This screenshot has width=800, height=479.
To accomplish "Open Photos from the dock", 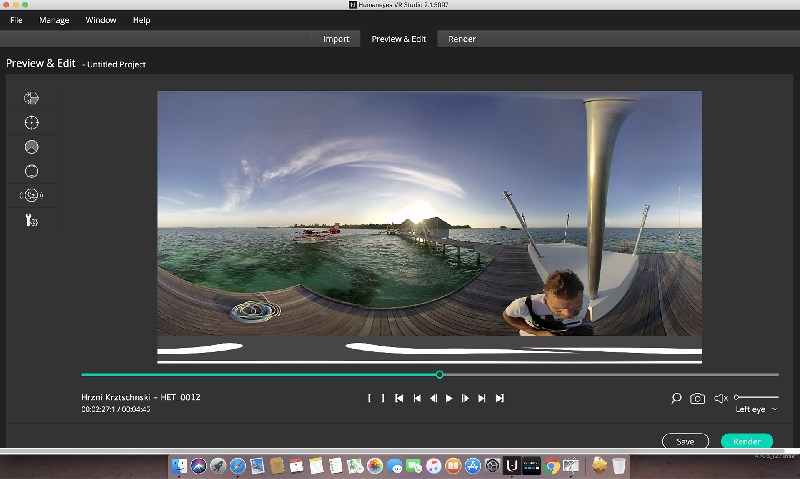I will point(375,465).
